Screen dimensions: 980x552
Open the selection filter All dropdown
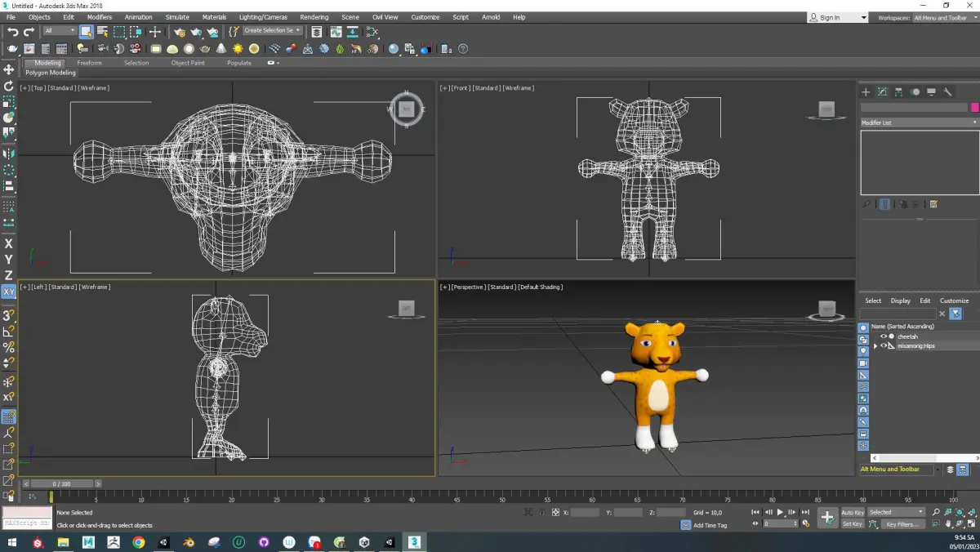60,31
